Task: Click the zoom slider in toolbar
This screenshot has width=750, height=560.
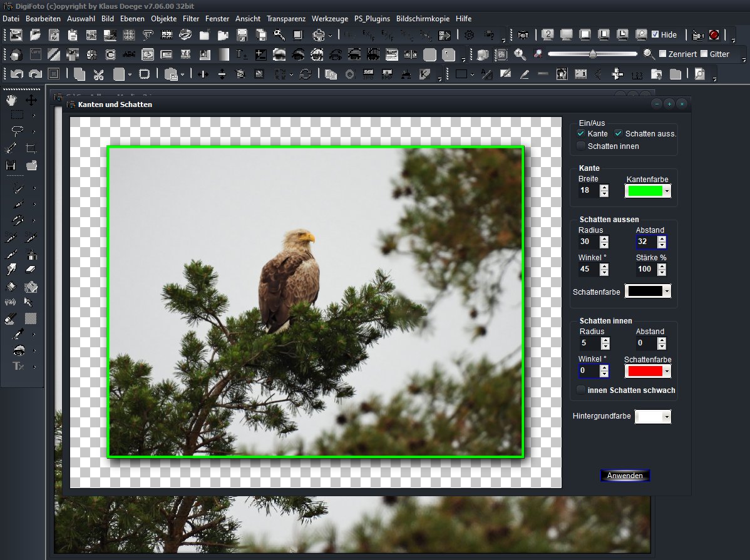Action: tap(592, 54)
